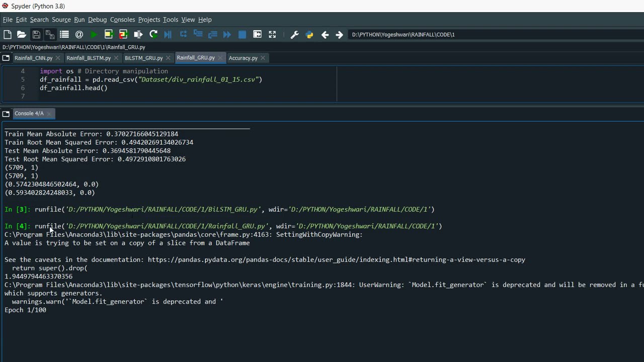The width and height of the screenshot is (644, 362).
Task: Run the file with the green play icon
Action: pos(94,35)
